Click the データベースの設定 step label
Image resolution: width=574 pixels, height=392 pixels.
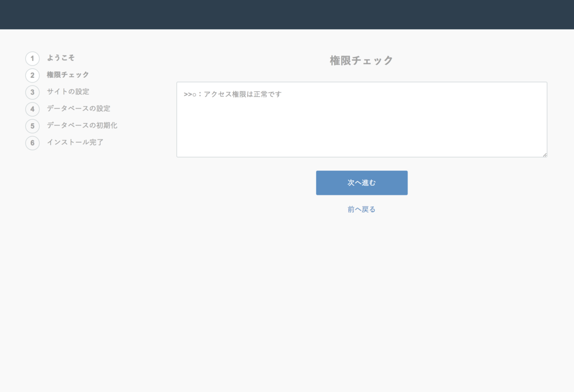click(78, 108)
